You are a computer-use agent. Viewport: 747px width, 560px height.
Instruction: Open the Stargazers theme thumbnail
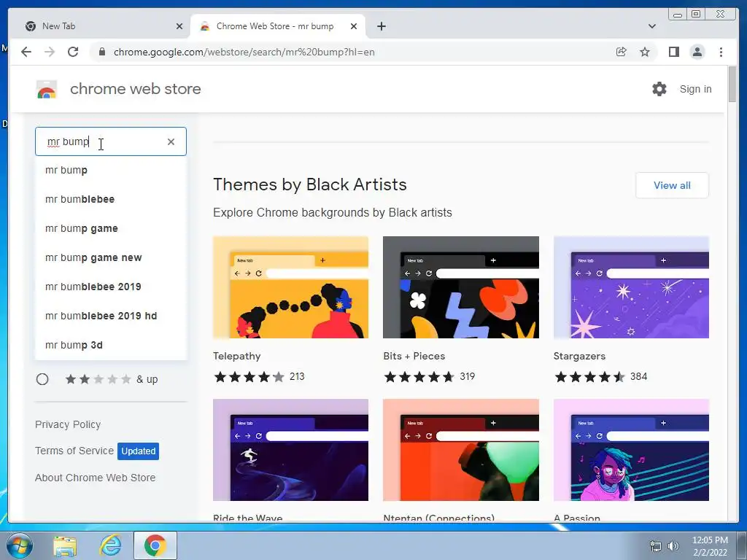(631, 287)
